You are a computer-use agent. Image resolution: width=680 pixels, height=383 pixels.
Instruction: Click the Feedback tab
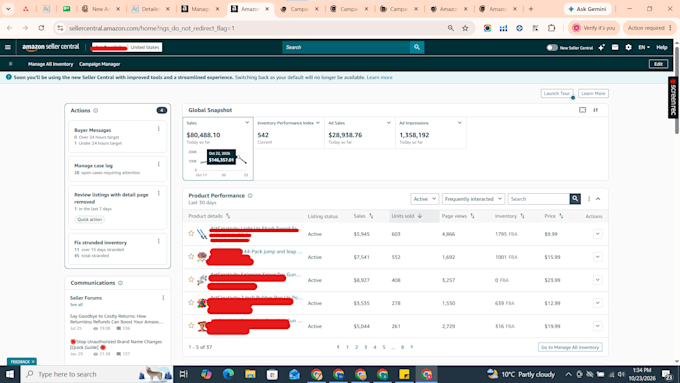(22, 361)
